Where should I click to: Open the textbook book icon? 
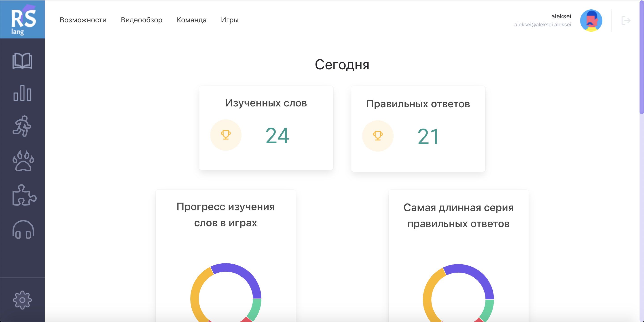(x=23, y=61)
